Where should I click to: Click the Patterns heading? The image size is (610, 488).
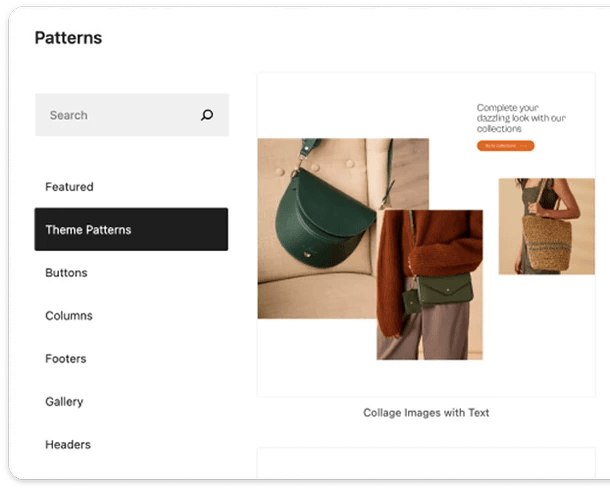[68, 38]
